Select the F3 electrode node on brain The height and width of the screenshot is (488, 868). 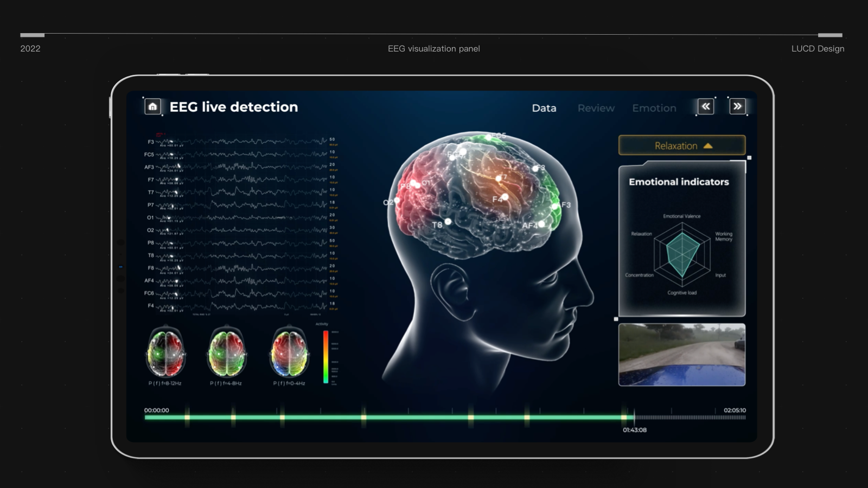tap(555, 206)
